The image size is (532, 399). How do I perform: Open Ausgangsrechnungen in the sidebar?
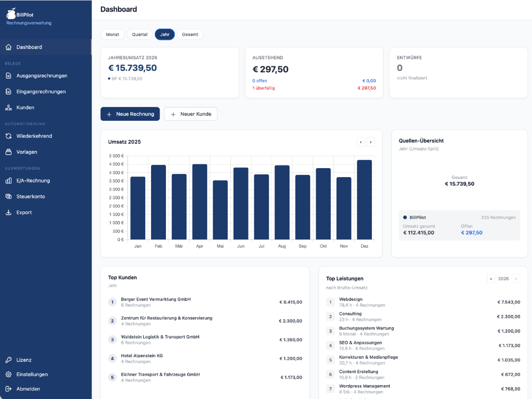tap(46, 76)
